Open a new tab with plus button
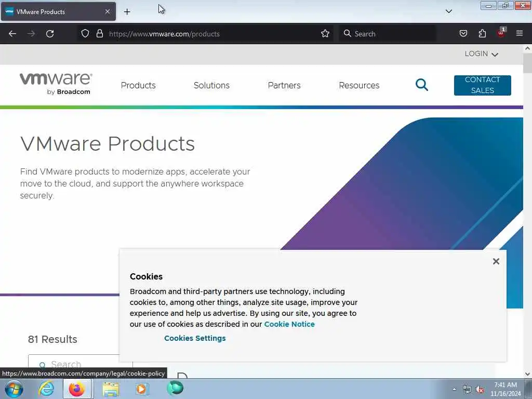532x399 pixels. [127, 12]
